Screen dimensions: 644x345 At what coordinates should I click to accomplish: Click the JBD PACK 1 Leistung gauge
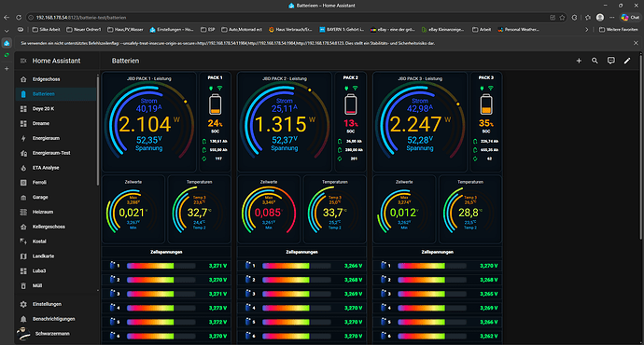[x=149, y=122]
